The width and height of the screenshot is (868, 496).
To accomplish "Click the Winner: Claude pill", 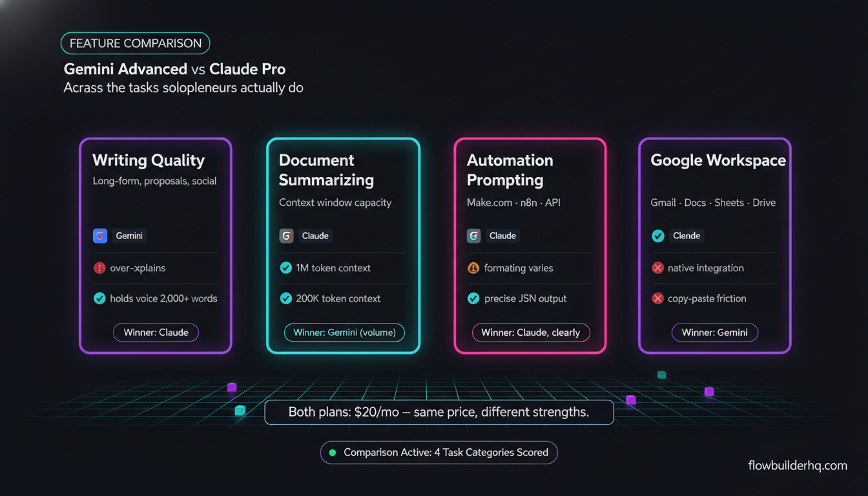I will [x=156, y=333].
